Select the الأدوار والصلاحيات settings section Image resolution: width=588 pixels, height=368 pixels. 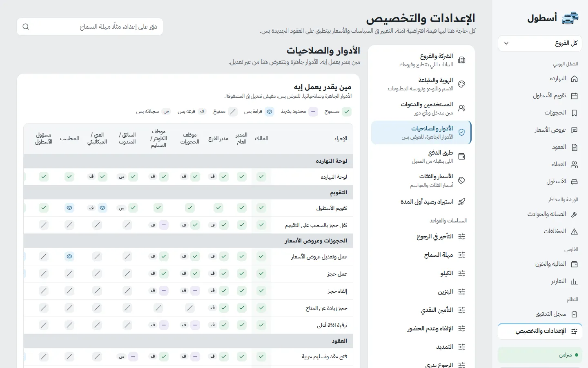[421, 132]
